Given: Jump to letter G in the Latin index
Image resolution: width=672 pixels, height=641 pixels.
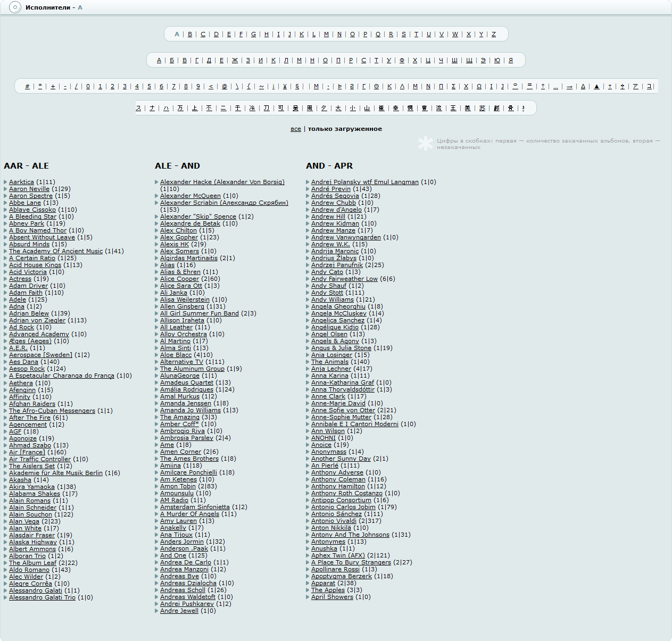Looking at the screenshot, I should click(253, 34).
